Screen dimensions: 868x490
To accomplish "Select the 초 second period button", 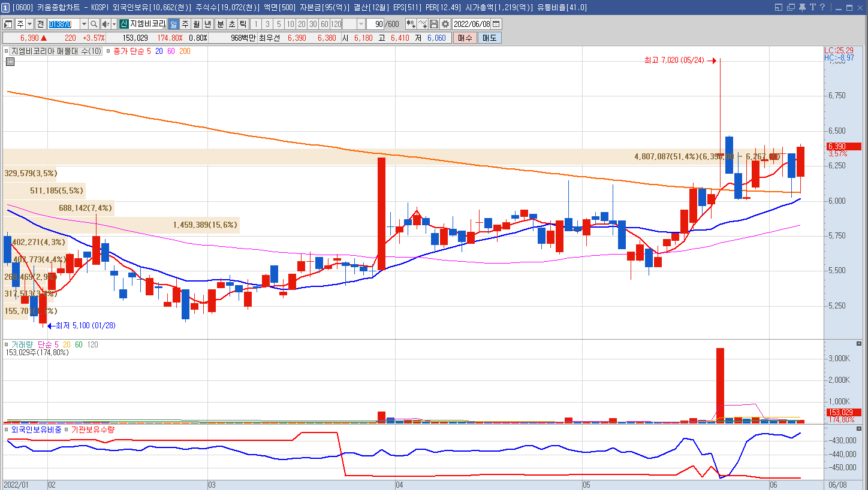I will click(x=231, y=24).
